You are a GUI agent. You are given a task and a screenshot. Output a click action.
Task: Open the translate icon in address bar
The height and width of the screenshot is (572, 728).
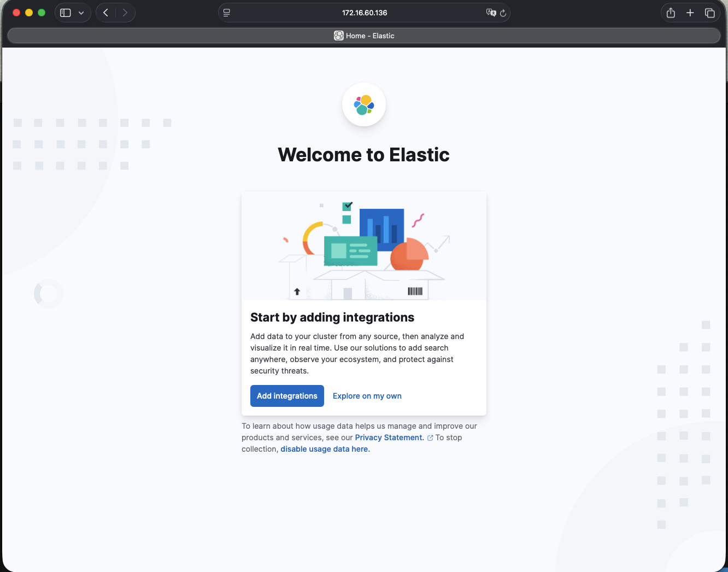(x=491, y=13)
